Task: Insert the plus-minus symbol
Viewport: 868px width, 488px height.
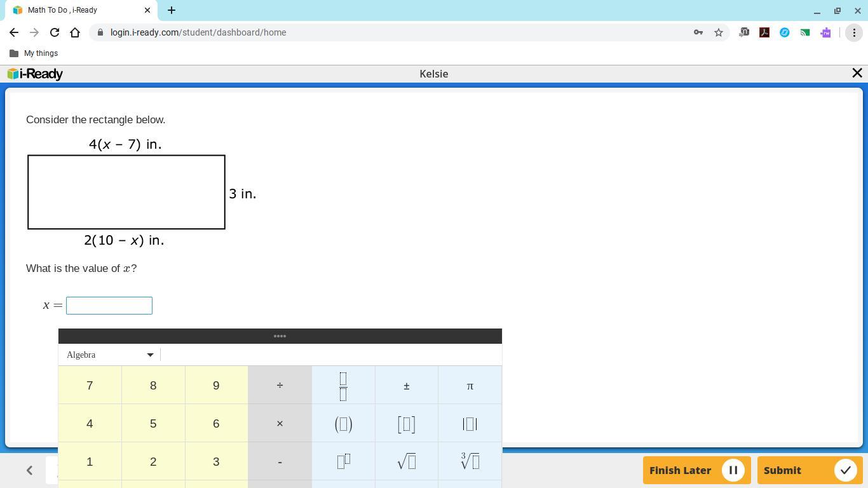Action: tap(407, 385)
